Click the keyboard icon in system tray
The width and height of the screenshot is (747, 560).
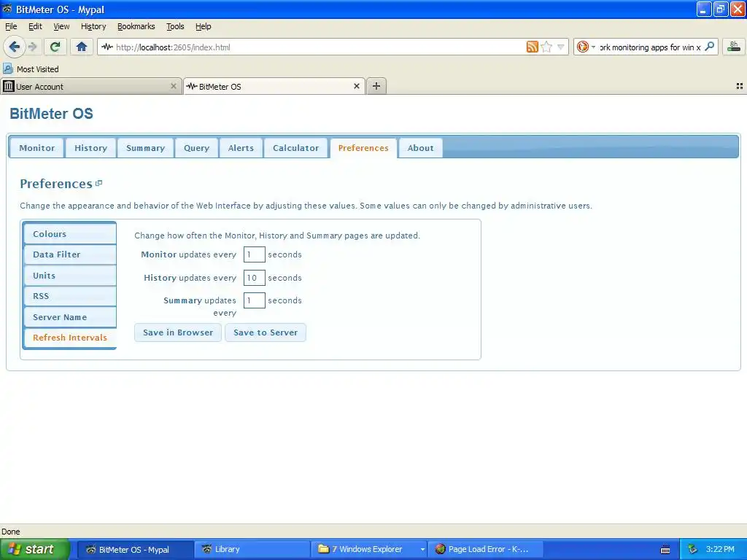click(x=665, y=550)
